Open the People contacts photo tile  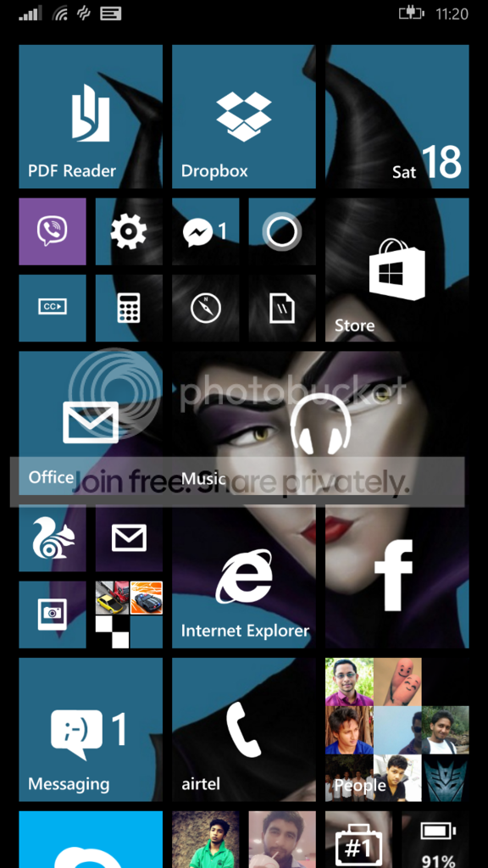pos(397,729)
